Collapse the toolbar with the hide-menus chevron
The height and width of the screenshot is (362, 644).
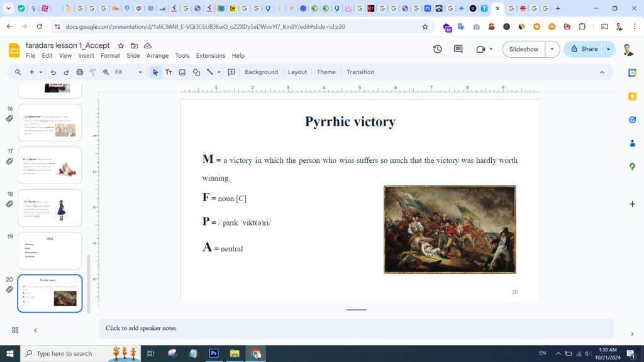coord(602,72)
